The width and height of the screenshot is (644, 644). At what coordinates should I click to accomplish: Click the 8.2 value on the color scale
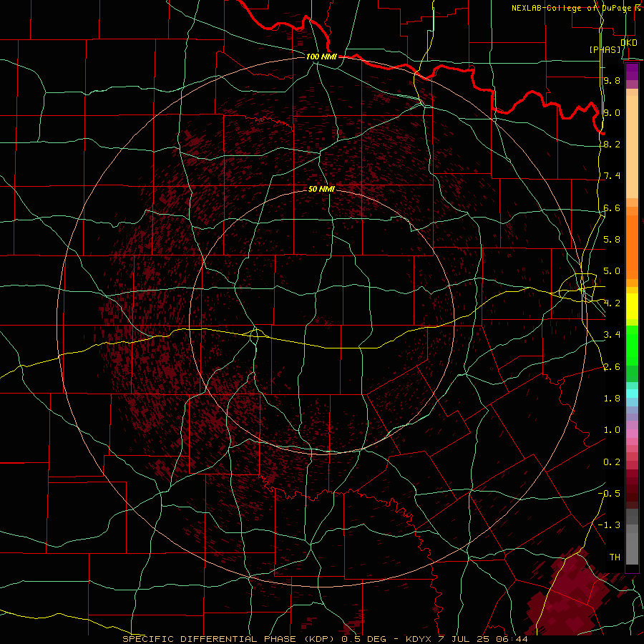pyautogui.click(x=612, y=144)
